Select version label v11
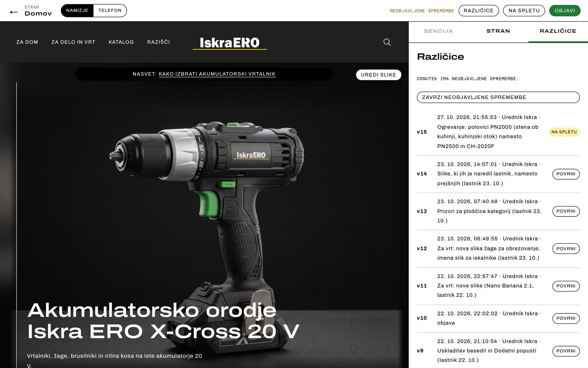The width and height of the screenshot is (588, 368). [x=422, y=286]
